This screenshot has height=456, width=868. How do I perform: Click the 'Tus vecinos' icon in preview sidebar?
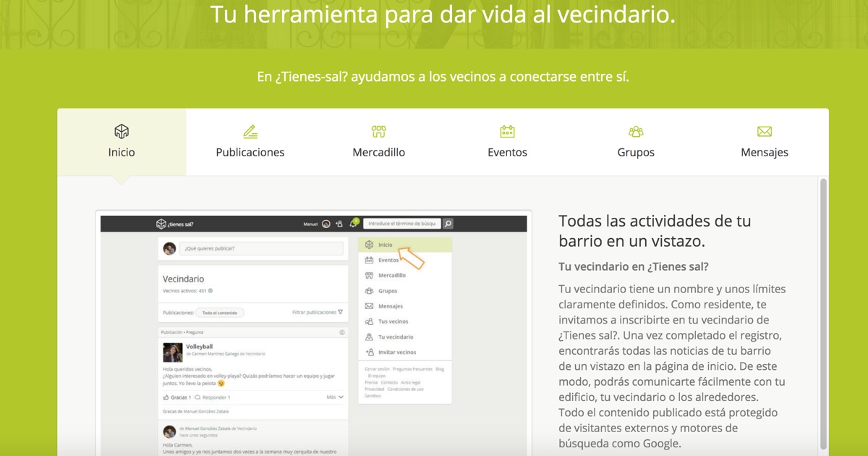tap(370, 321)
